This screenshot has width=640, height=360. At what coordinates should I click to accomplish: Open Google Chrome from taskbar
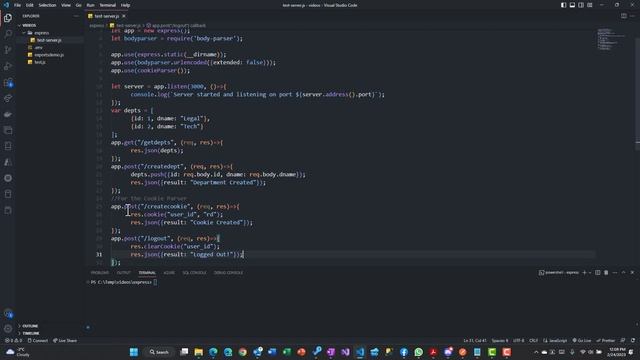click(x=243, y=352)
